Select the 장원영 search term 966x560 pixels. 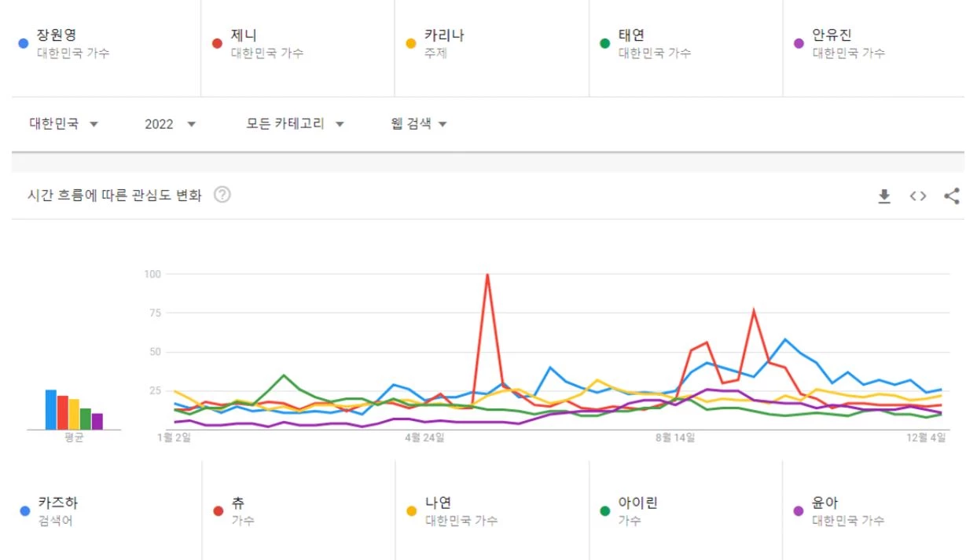[x=57, y=35]
